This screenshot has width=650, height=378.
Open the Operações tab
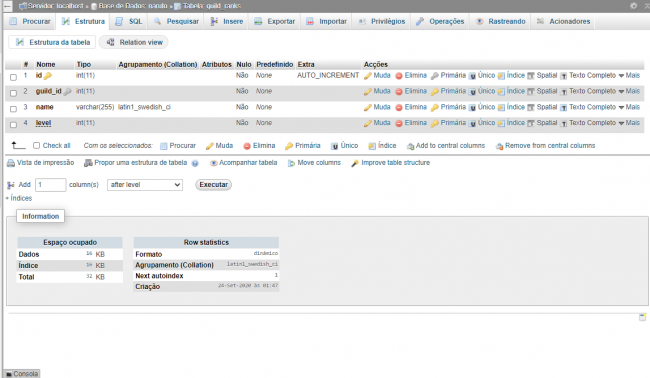click(x=440, y=22)
